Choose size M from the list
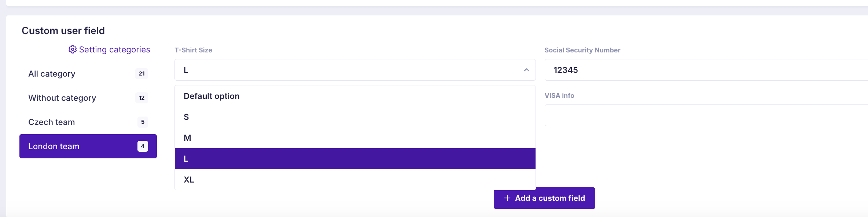 [355, 138]
